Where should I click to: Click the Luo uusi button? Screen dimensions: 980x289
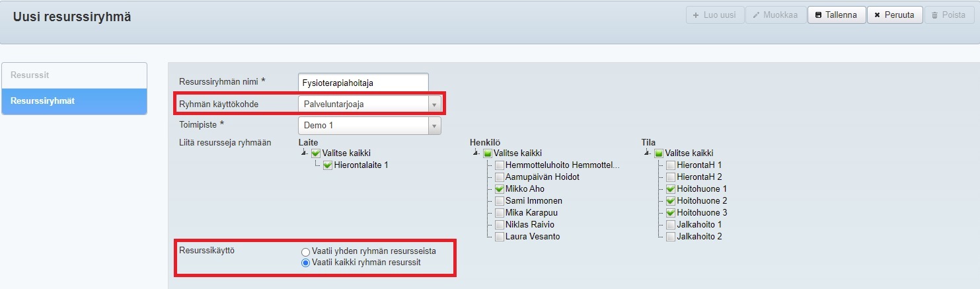(x=715, y=15)
